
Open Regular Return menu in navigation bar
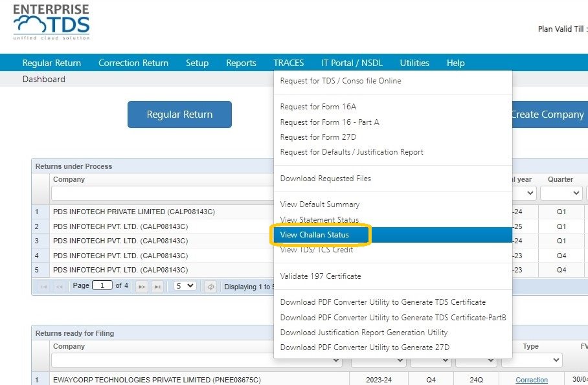point(52,63)
